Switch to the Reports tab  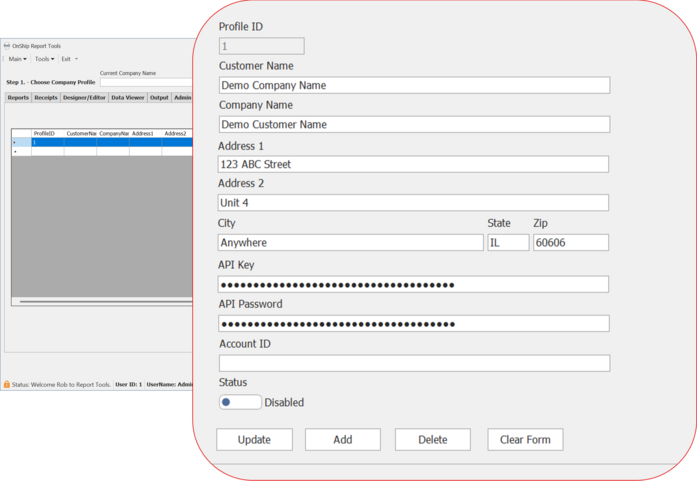[x=18, y=98]
